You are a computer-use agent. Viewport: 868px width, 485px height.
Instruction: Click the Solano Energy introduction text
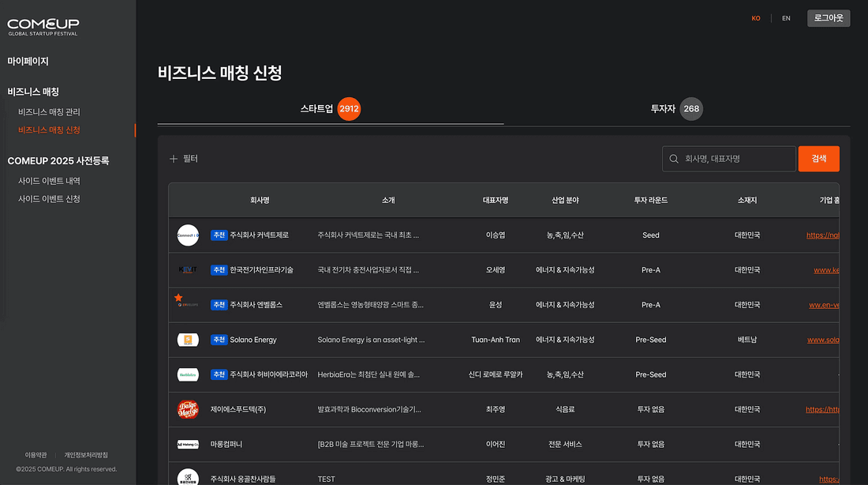[371, 340]
